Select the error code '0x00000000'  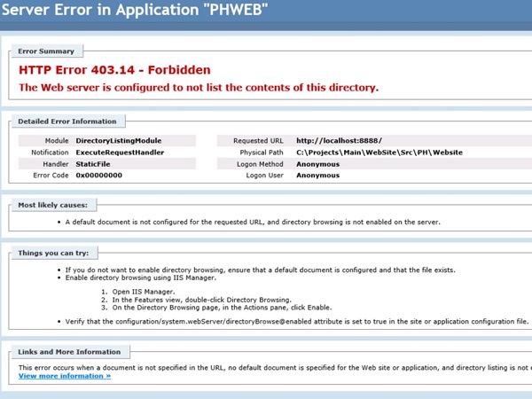(x=98, y=176)
